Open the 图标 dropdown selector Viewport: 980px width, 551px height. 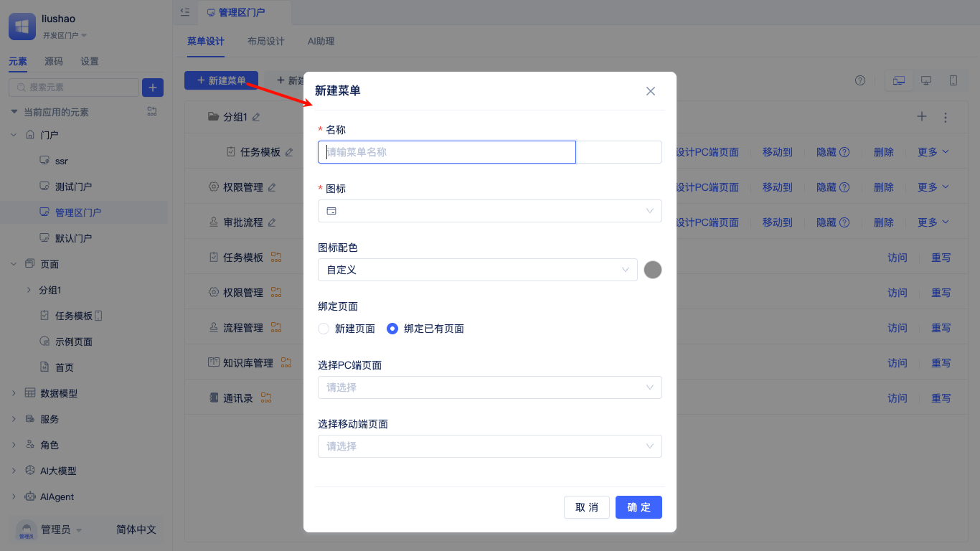point(490,211)
